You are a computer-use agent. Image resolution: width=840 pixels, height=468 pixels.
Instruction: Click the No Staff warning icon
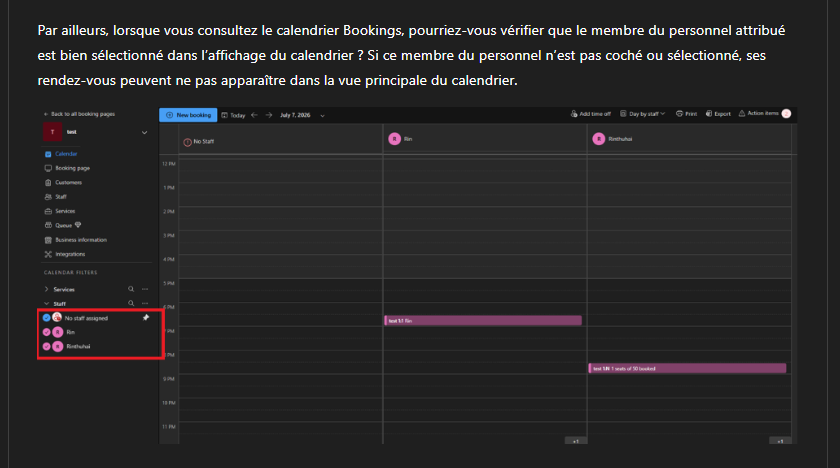pyautogui.click(x=188, y=142)
